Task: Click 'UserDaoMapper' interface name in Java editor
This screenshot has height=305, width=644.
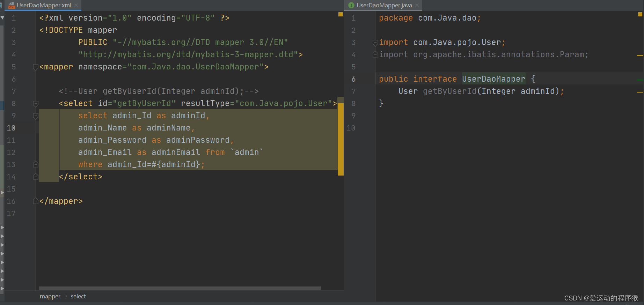Action: (x=493, y=79)
